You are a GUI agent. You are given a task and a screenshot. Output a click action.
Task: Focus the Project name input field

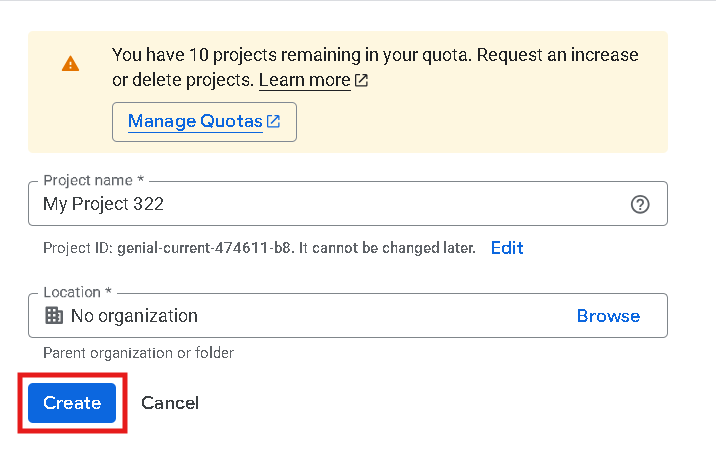coord(380,204)
